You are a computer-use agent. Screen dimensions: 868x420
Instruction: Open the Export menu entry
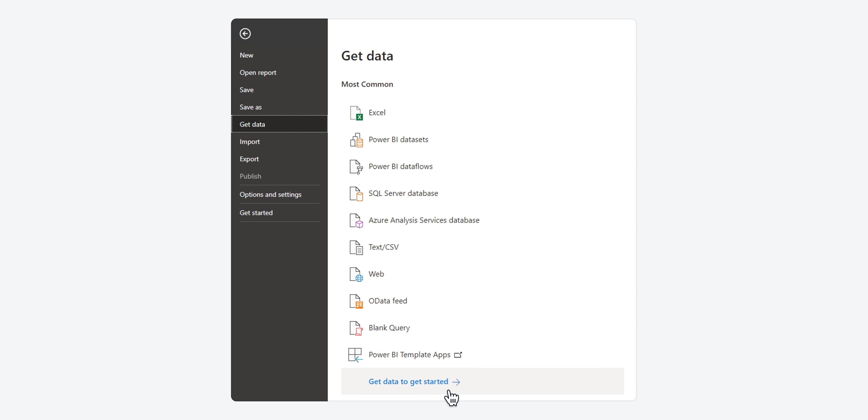point(279,159)
